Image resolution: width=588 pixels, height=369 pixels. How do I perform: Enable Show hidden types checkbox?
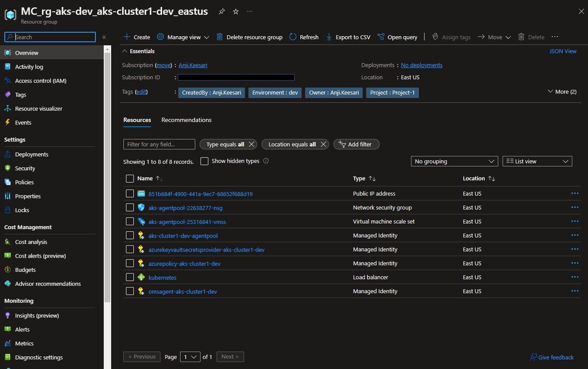[204, 161]
